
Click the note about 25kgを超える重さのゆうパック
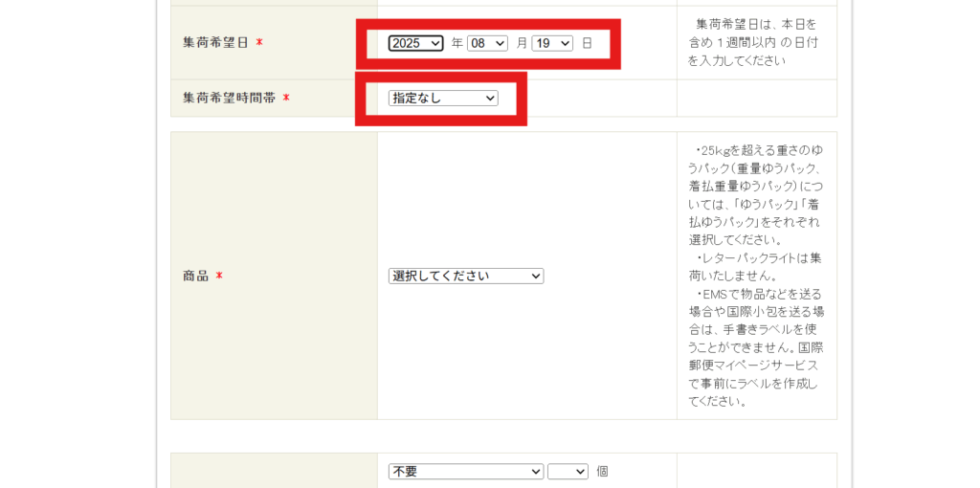(x=755, y=195)
